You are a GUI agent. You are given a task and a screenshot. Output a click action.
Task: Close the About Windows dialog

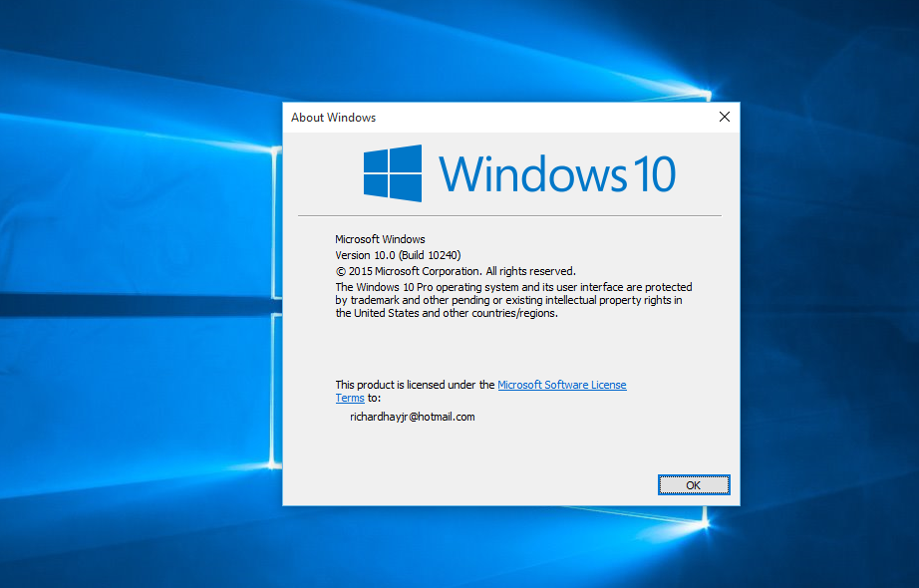(725, 117)
